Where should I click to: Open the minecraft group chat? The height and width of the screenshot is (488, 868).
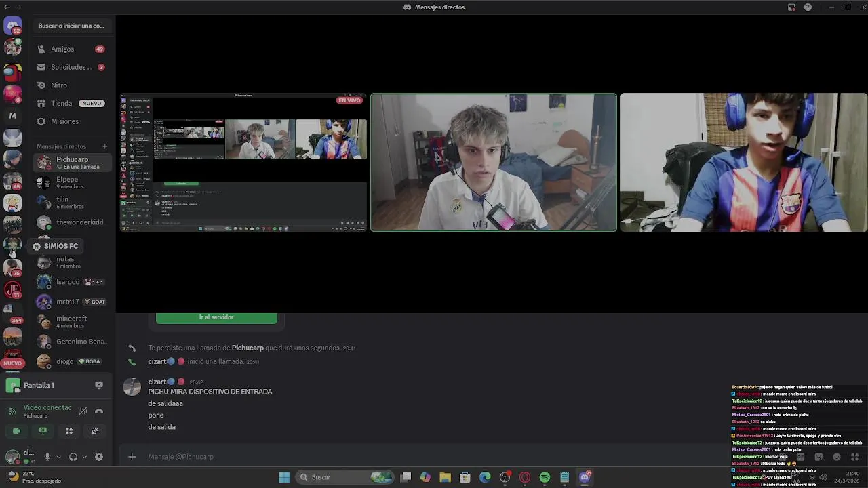pos(72,322)
